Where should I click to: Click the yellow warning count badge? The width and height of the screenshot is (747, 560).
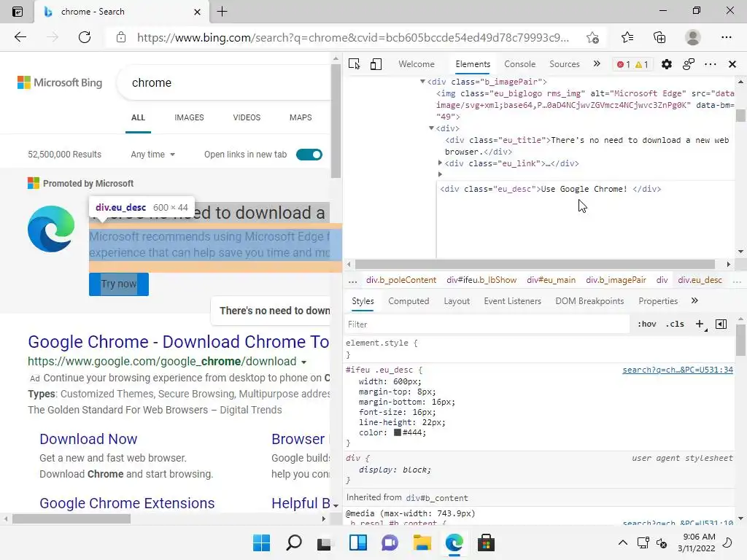(642, 64)
